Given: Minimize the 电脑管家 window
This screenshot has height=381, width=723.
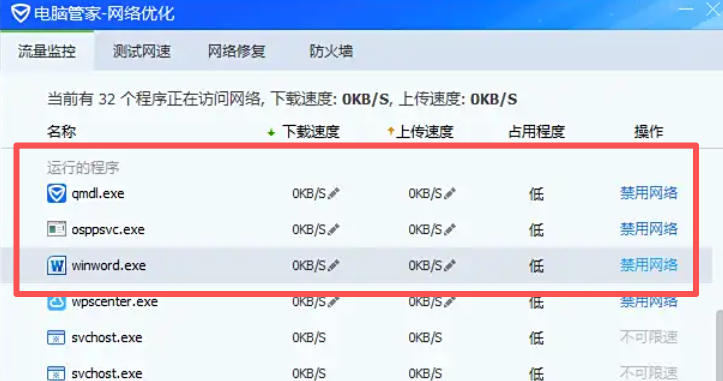Looking at the screenshot, I should 686,9.
